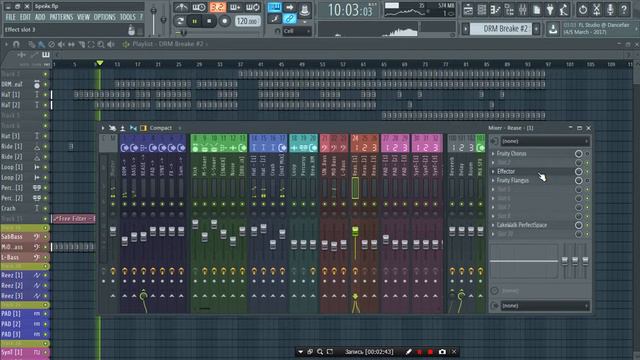Select the playlist mute tool
Image resolution: width=640 pixels, height=360 pixels.
click(61, 44)
